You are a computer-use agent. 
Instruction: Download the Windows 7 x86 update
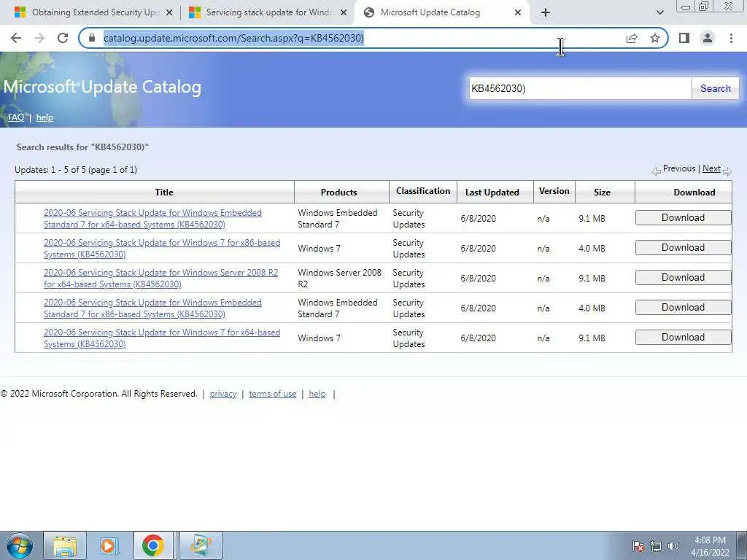[x=683, y=248]
